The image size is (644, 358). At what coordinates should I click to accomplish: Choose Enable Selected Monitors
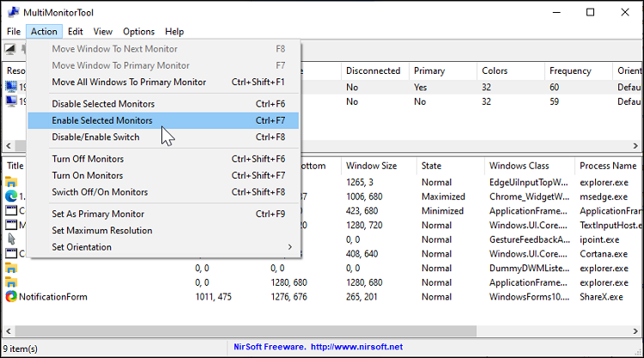(102, 120)
